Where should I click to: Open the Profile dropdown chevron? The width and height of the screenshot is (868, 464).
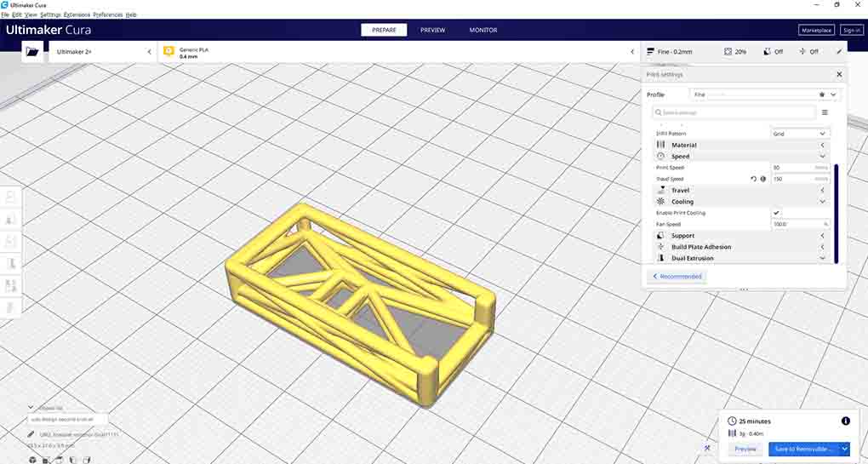[832, 95]
